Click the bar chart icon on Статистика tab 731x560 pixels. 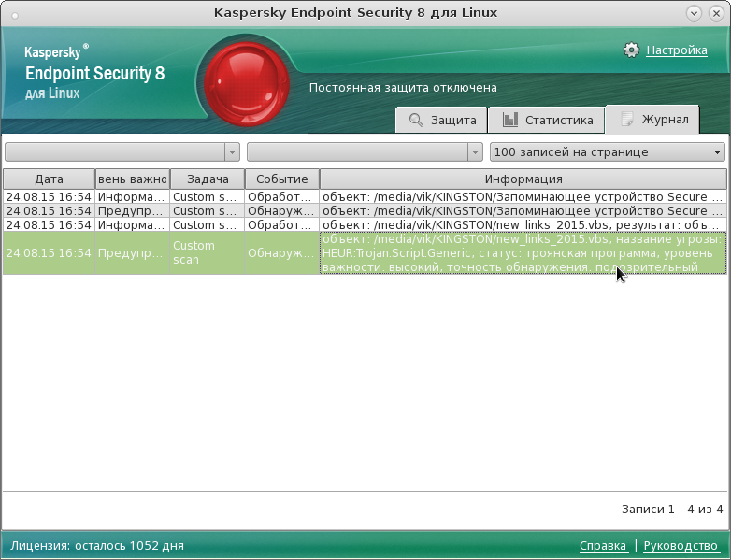pos(510,120)
